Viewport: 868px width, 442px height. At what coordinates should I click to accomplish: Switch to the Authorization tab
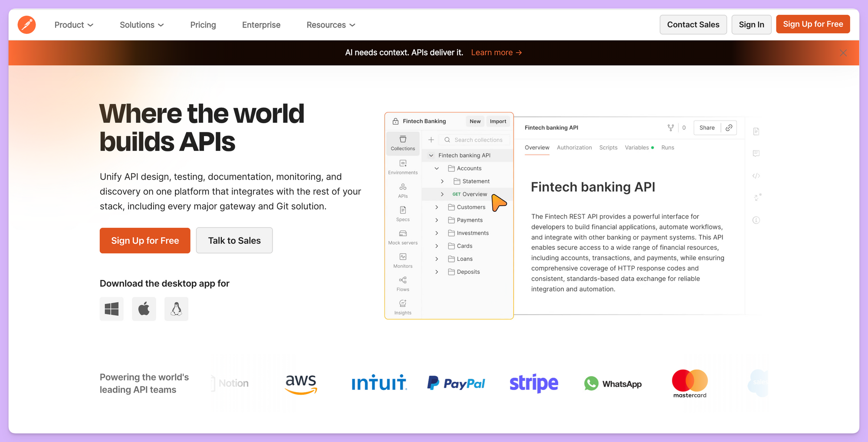[x=574, y=147]
